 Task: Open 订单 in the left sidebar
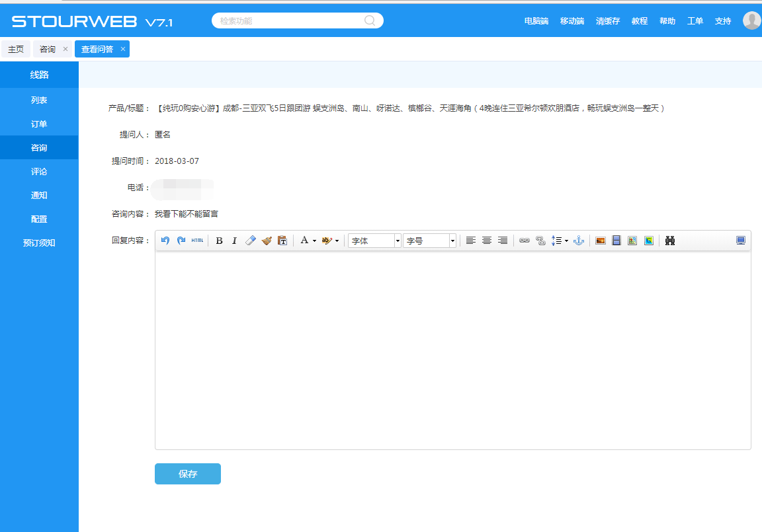pyautogui.click(x=39, y=124)
